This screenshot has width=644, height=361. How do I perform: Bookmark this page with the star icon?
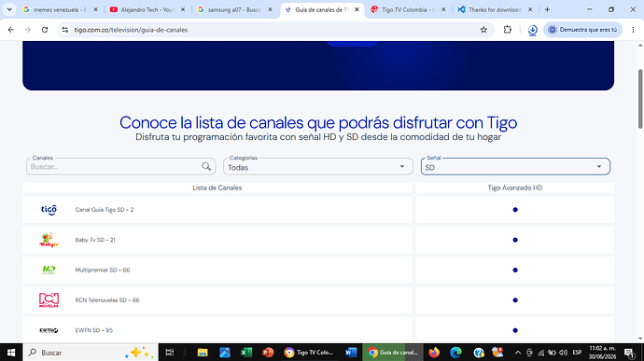[483, 30]
